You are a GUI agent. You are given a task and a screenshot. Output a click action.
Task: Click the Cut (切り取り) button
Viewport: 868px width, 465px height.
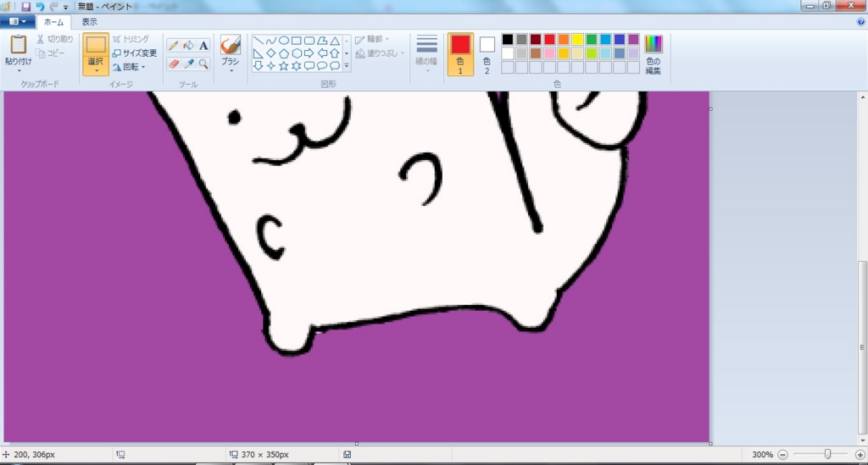[55, 39]
